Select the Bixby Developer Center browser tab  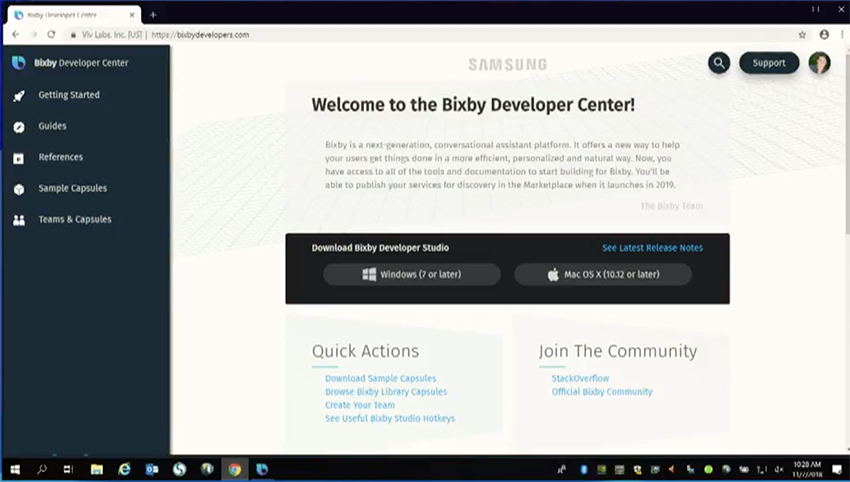click(74, 15)
